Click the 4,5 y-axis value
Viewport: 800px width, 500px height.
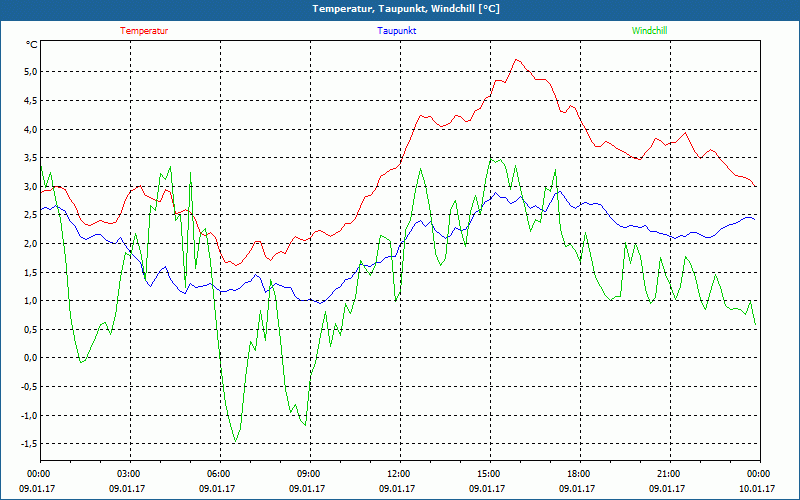[x=31, y=101]
